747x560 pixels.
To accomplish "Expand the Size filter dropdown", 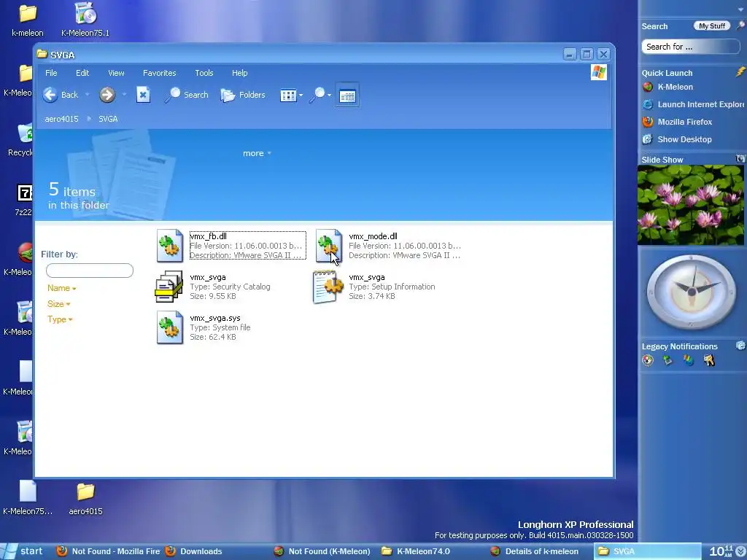I will 58,304.
